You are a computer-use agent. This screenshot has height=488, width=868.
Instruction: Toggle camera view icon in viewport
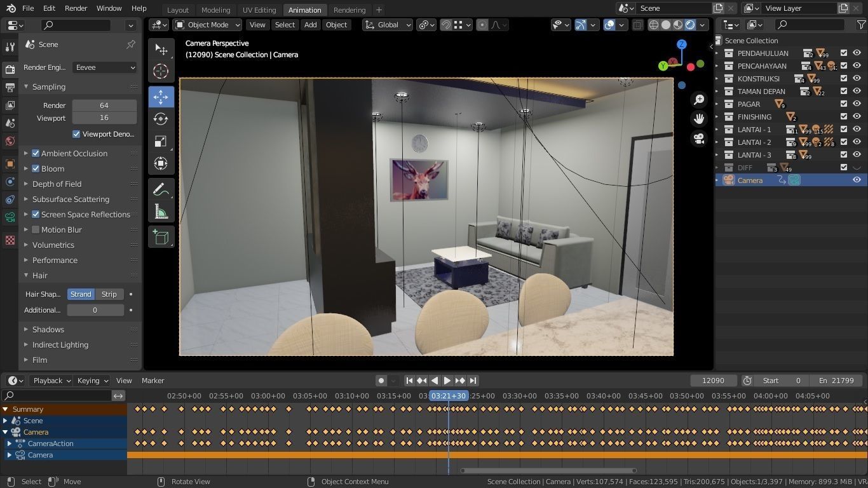tap(699, 138)
